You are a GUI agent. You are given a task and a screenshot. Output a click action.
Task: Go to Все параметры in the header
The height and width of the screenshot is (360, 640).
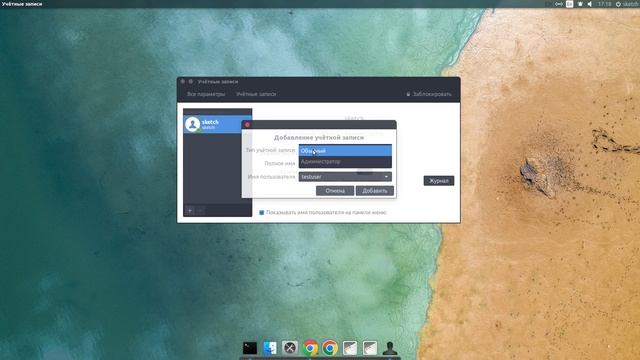tap(206, 94)
